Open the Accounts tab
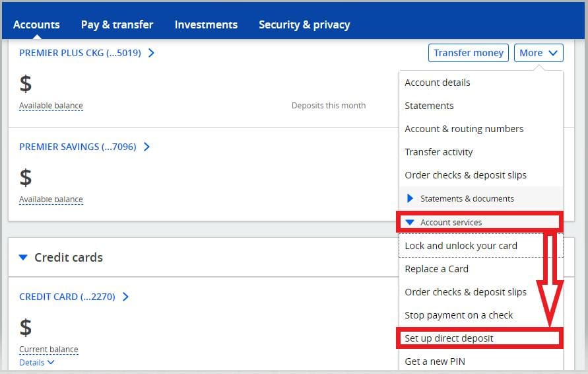588x374 pixels. (36, 24)
